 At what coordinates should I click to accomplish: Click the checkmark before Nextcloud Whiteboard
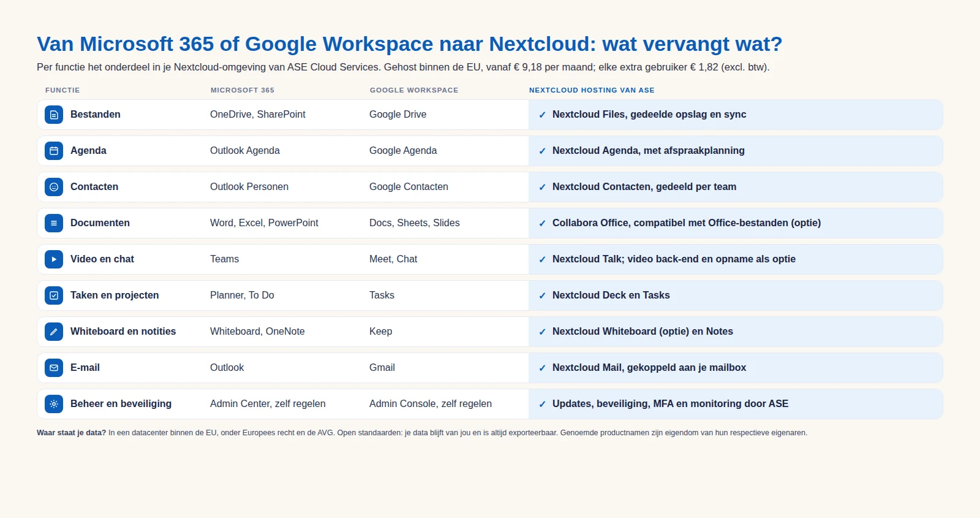click(x=542, y=332)
